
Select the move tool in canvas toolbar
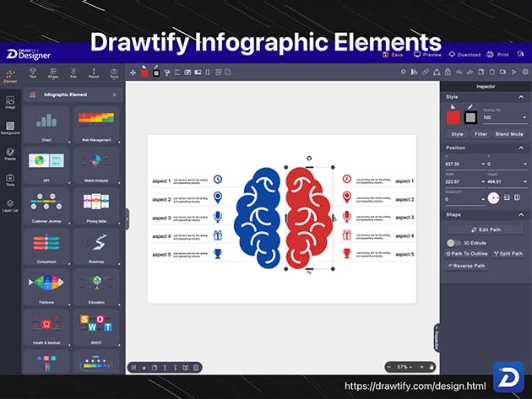(x=133, y=73)
